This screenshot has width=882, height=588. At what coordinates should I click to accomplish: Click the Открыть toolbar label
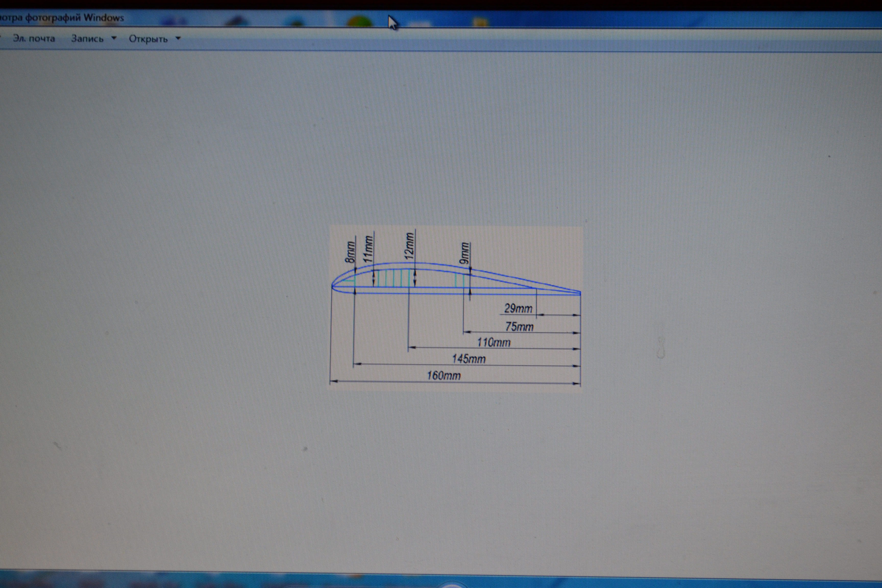click(x=148, y=39)
